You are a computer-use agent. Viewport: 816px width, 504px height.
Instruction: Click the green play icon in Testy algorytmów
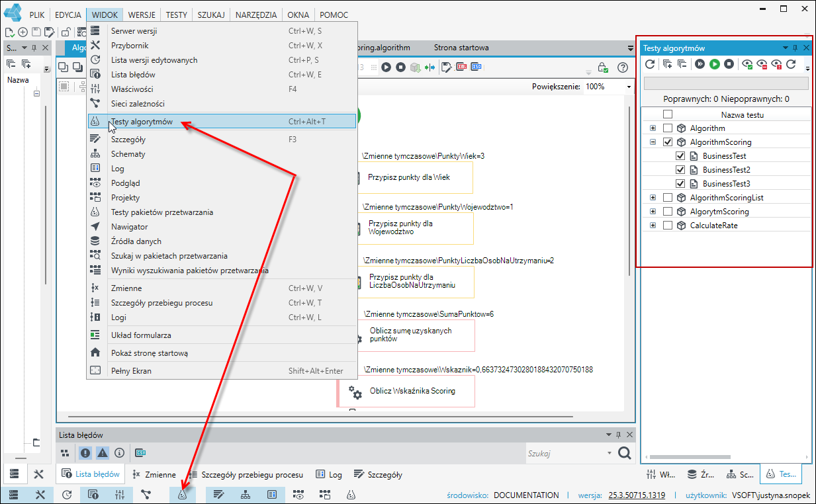[715, 64]
